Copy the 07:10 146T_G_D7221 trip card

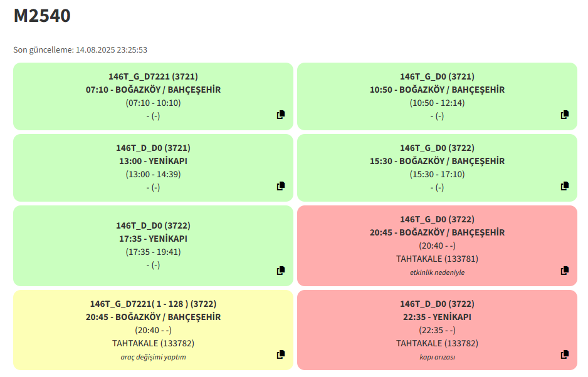pos(280,115)
